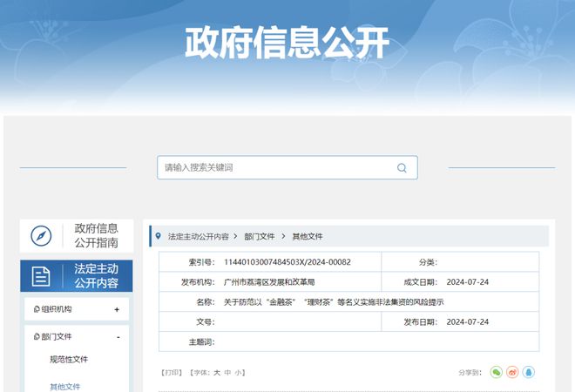
Task: Click the 打印 print link
Action: pos(172,373)
